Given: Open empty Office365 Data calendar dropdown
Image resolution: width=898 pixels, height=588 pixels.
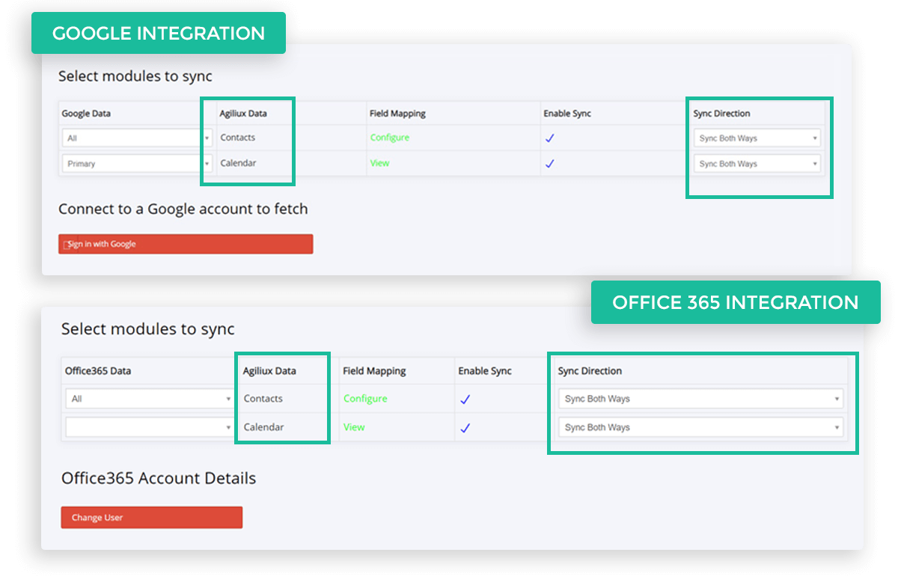Looking at the screenshot, I should pos(150,427).
